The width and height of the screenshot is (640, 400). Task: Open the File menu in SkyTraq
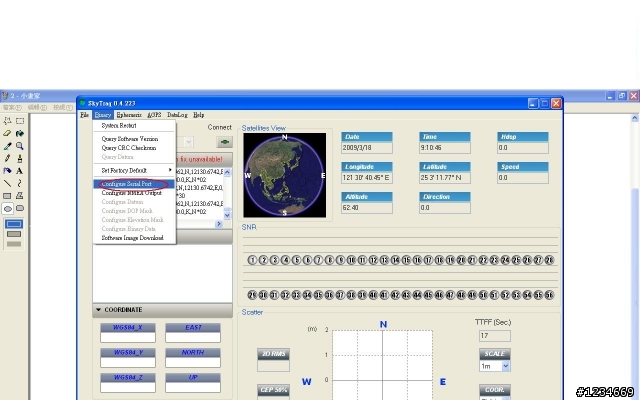point(84,115)
